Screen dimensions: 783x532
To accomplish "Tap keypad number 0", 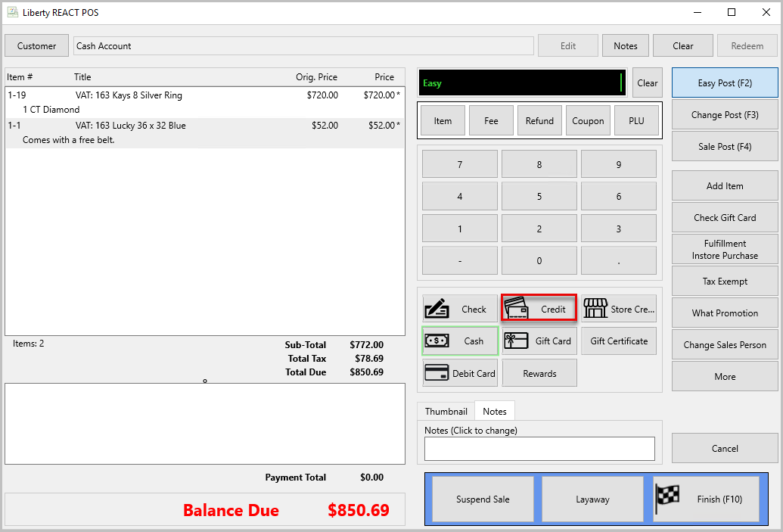I will click(539, 260).
